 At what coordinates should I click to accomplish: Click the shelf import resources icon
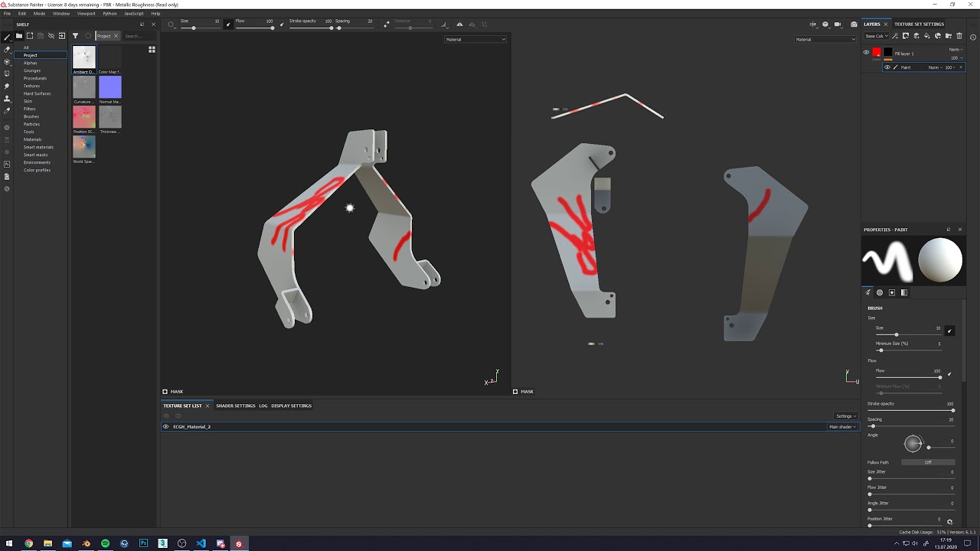(62, 36)
